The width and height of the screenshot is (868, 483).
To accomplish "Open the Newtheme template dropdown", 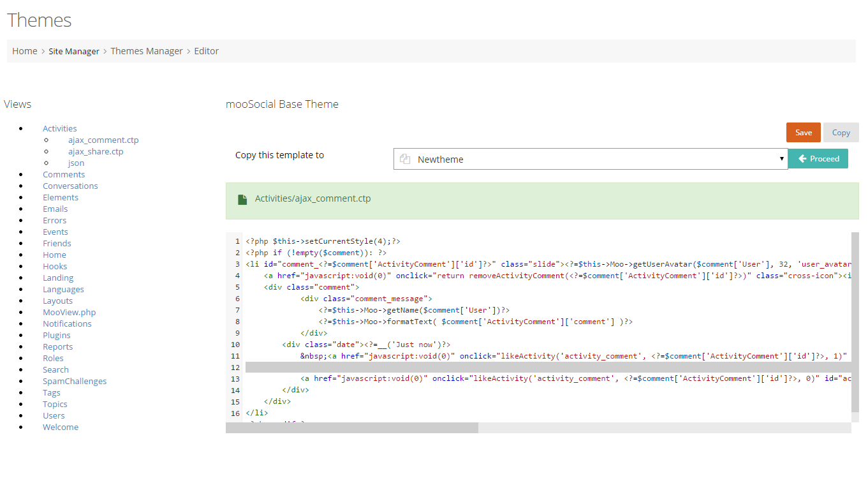I will click(590, 160).
